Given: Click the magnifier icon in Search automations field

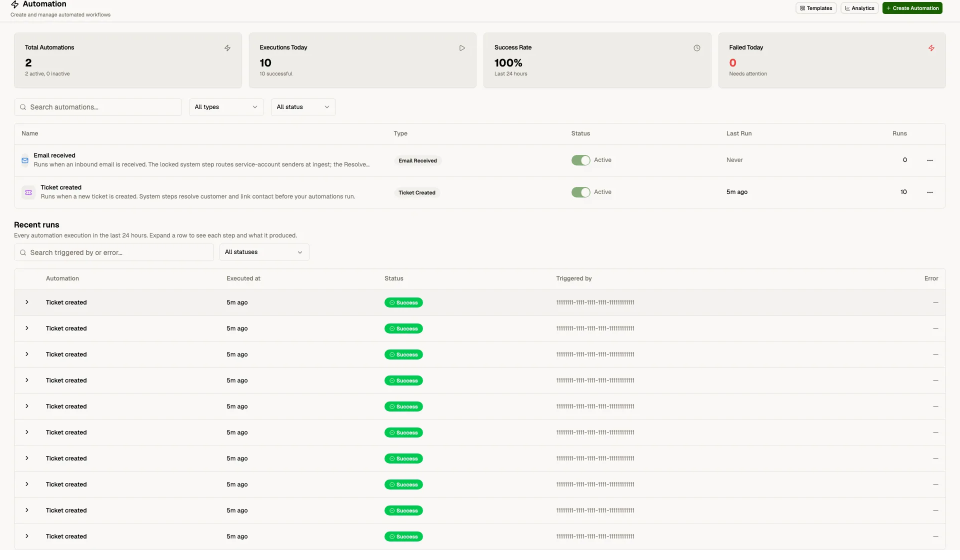Looking at the screenshot, I should pyautogui.click(x=23, y=107).
